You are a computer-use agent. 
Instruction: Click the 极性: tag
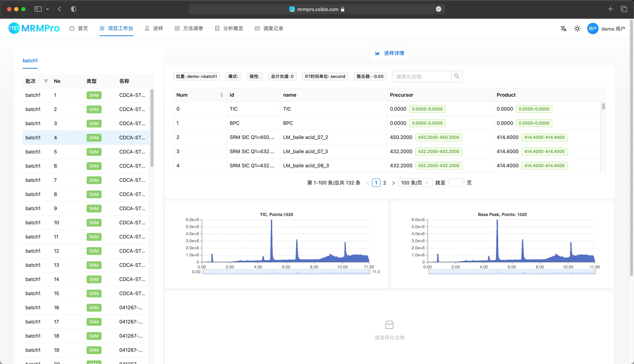[x=255, y=76]
